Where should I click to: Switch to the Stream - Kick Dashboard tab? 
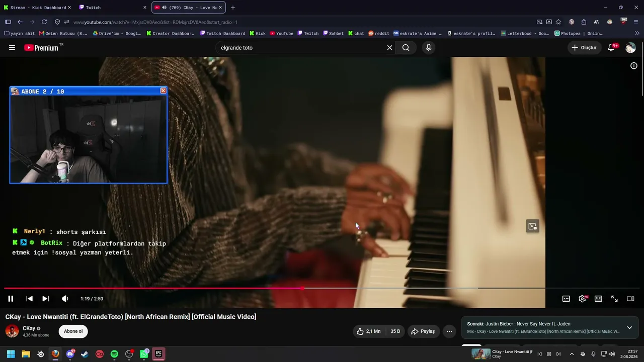click(x=38, y=8)
